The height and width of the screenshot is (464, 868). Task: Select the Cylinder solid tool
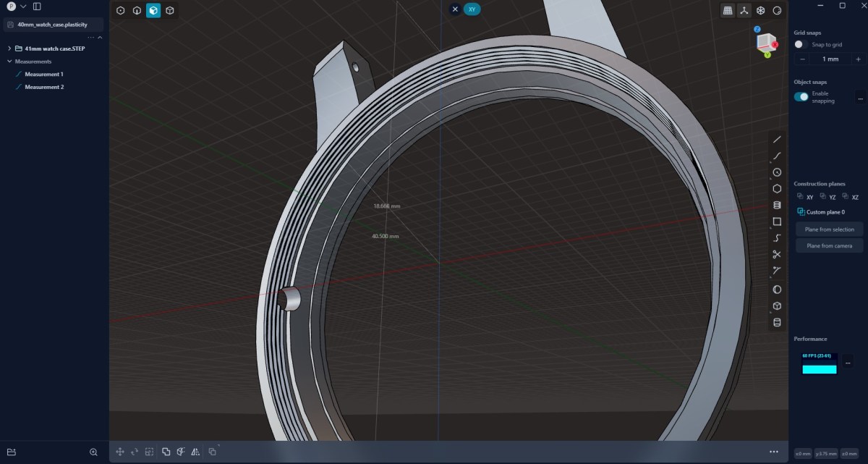[777, 205]
